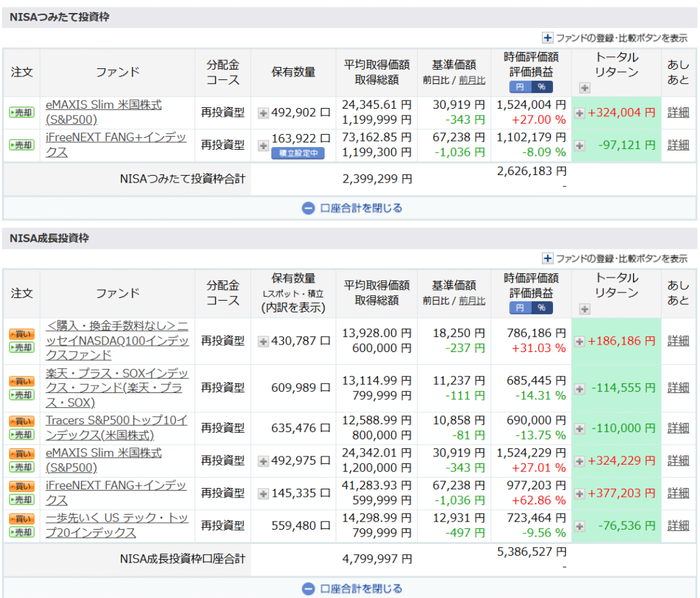Expand total return detail for +377,203円
700x598 pixels.
pos(580,493)
